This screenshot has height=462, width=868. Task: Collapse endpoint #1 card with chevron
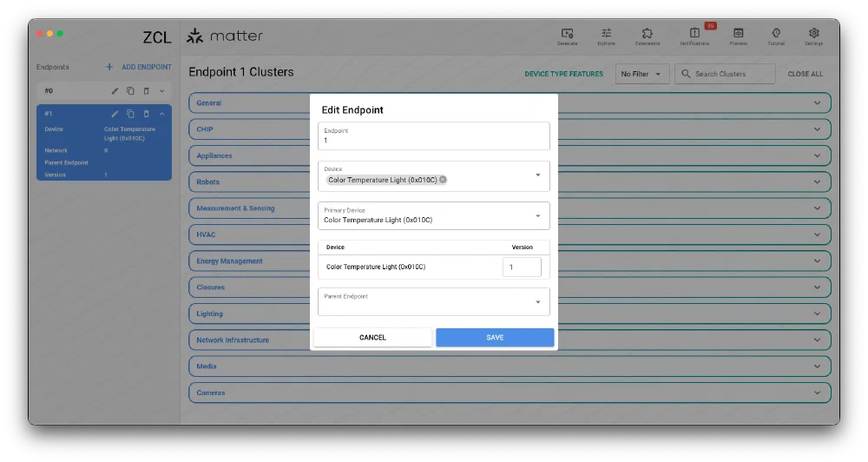pos(161,114)
